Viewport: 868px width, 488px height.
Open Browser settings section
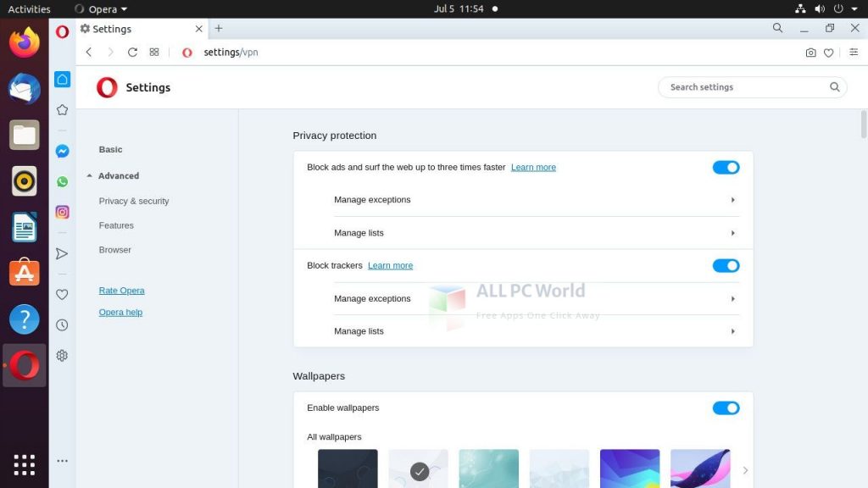click(115, 250)
